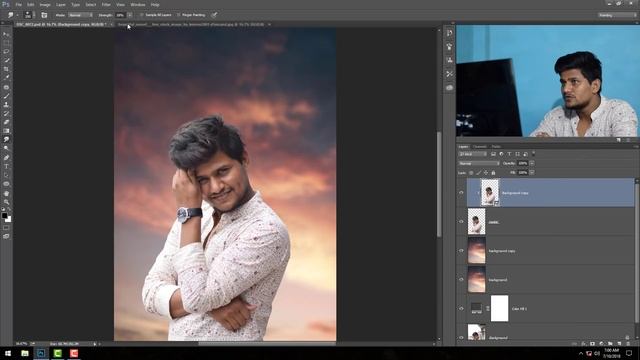Select the Eraser tool
Image resolution: width=640 pixels, height=360 pixels.
tap(6, 122)
